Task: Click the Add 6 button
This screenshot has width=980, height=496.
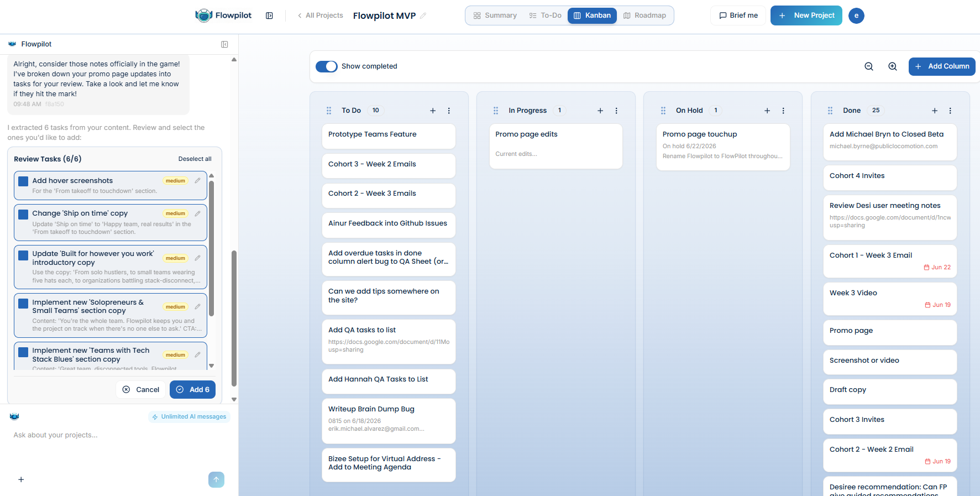Action: (192, 390)
